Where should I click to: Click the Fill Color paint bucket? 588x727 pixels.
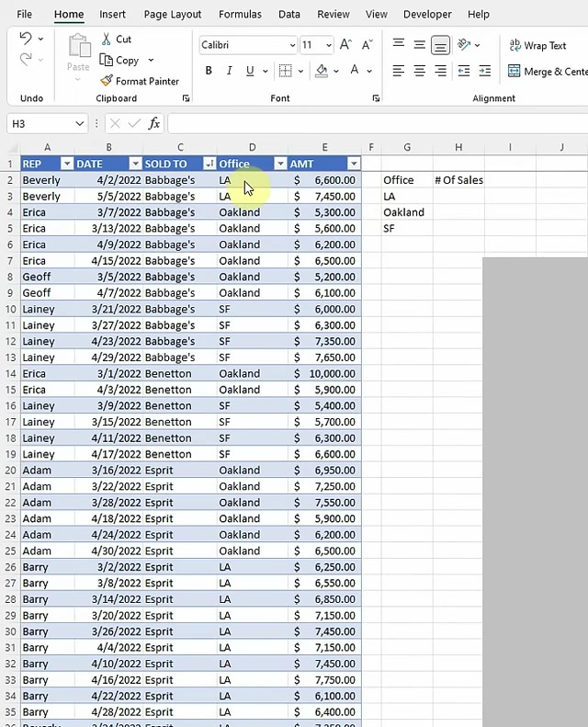point(321,71)
